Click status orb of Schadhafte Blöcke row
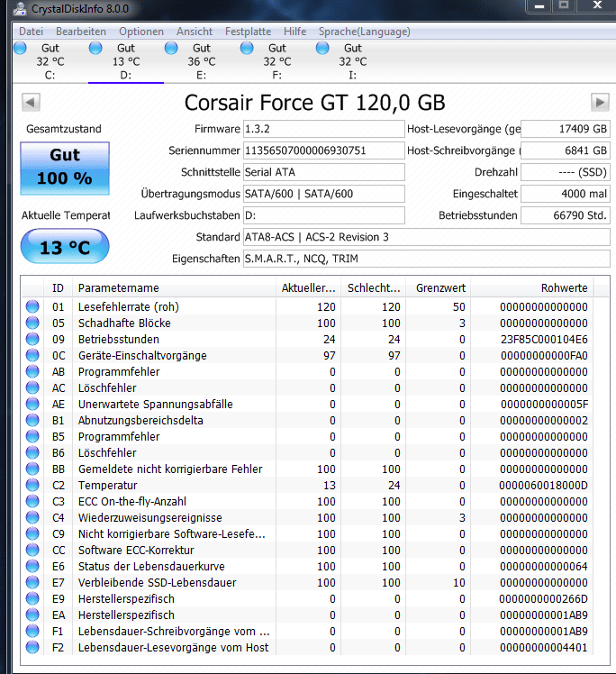 coord(32,323)
